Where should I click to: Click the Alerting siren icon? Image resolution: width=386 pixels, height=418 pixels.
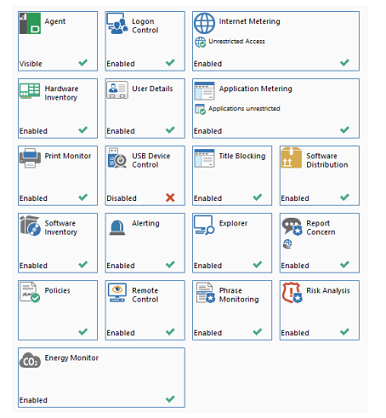pos(117,227)
